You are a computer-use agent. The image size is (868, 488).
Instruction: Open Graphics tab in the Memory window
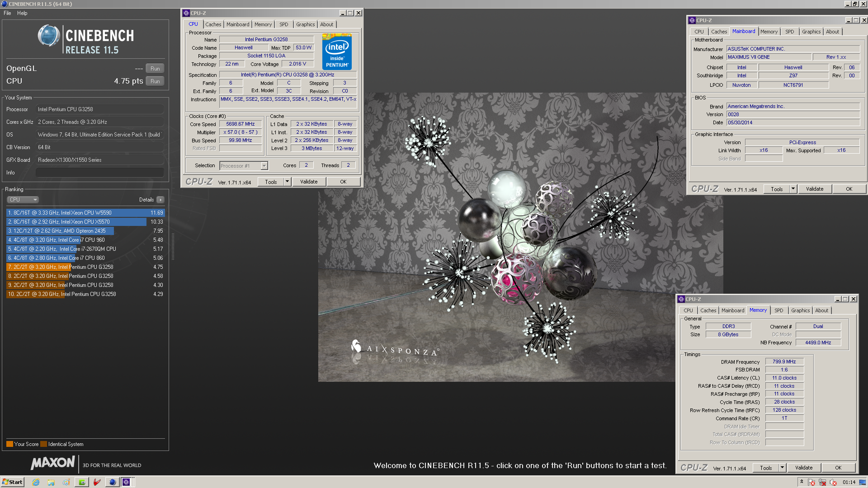coord(801,310)
